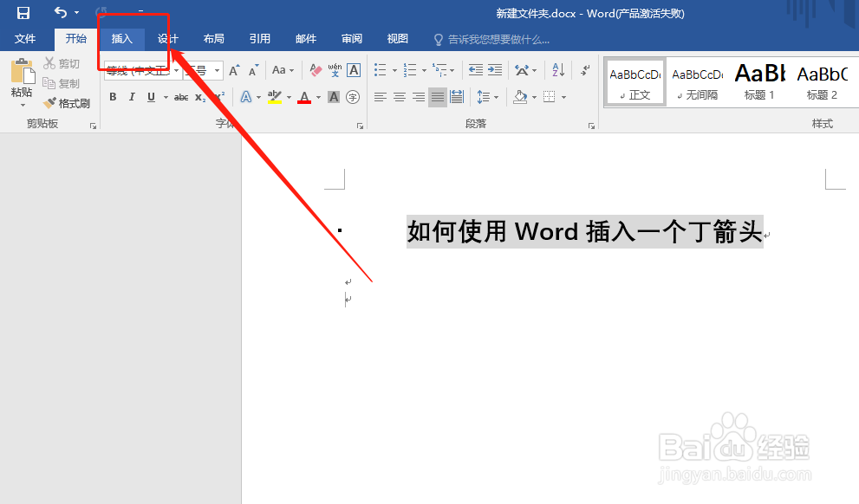Open the 邮件 ribbon tab

pos(306,39)
